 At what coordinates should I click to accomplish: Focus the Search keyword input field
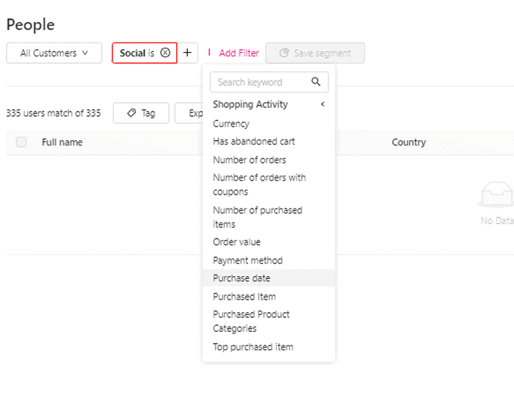[261, 82]
